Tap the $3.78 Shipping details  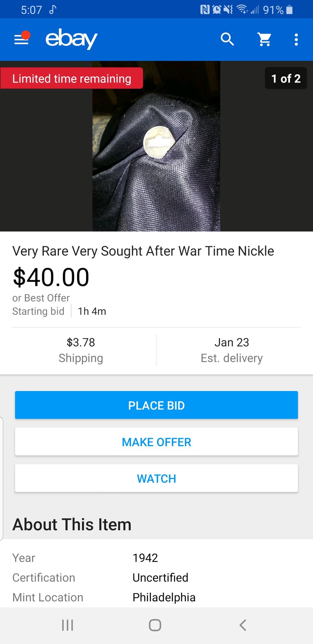tap(81, 350)
